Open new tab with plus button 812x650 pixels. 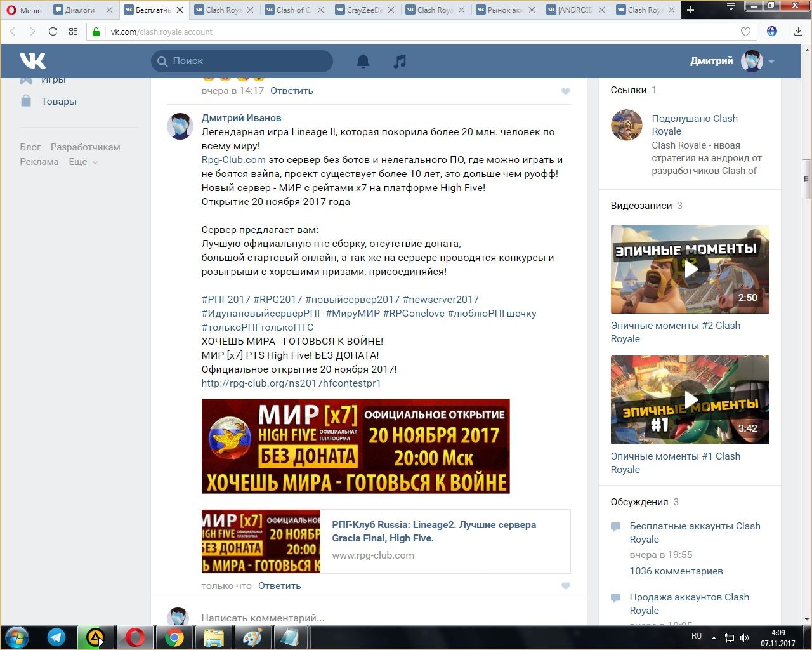click(x=690, y=10)
